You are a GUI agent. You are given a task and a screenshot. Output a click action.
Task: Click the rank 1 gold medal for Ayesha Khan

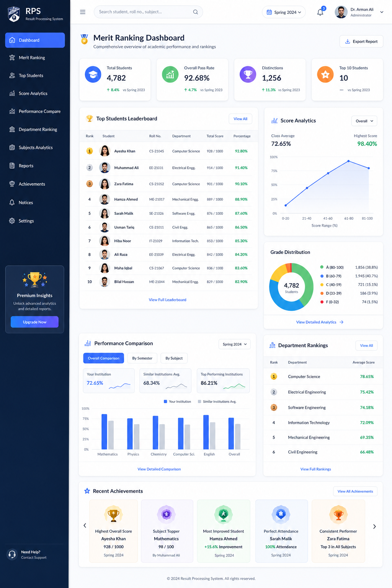point(90,151)
